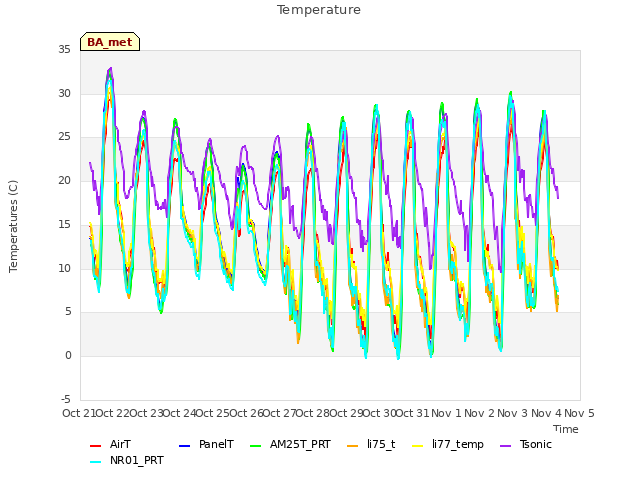Click the -5 y-axis tick label
Image resolution: width=640 pixels, height=480 pixels.
click(65, 399)
